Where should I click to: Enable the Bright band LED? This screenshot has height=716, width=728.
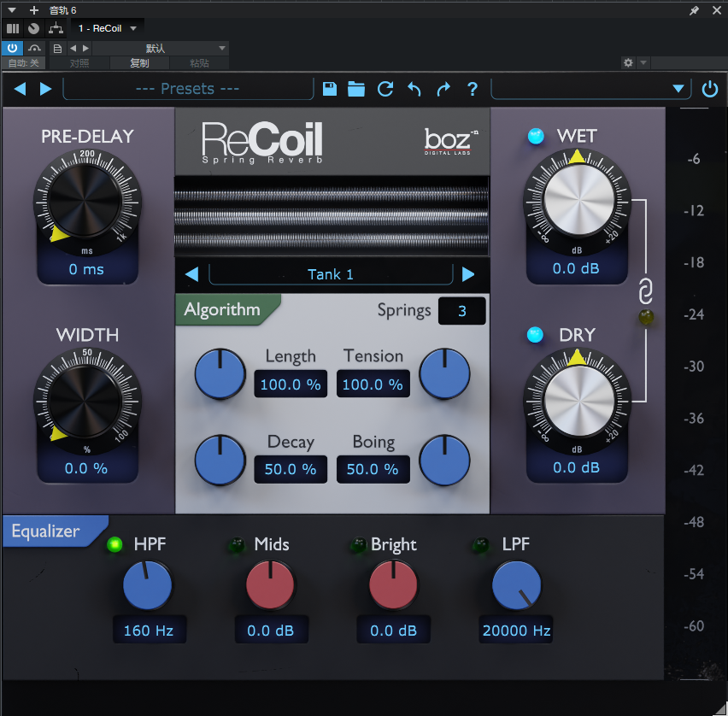click(x=358, y=544)
